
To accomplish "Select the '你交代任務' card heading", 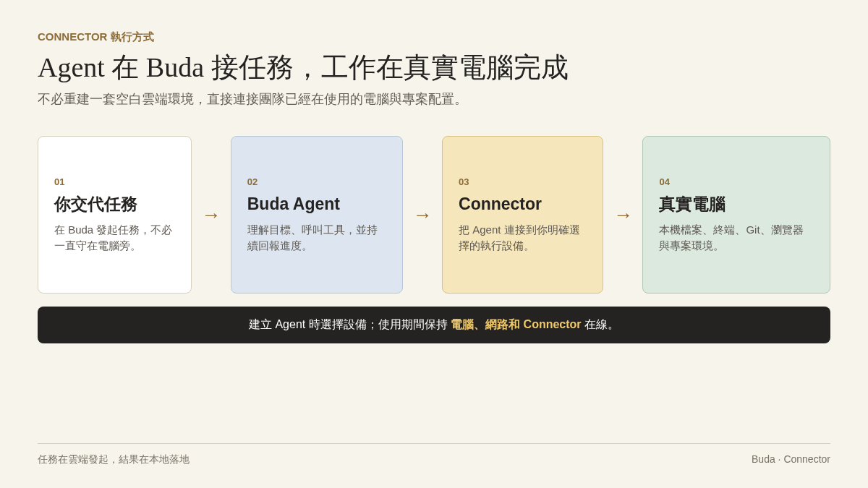I will click(95, 205).
